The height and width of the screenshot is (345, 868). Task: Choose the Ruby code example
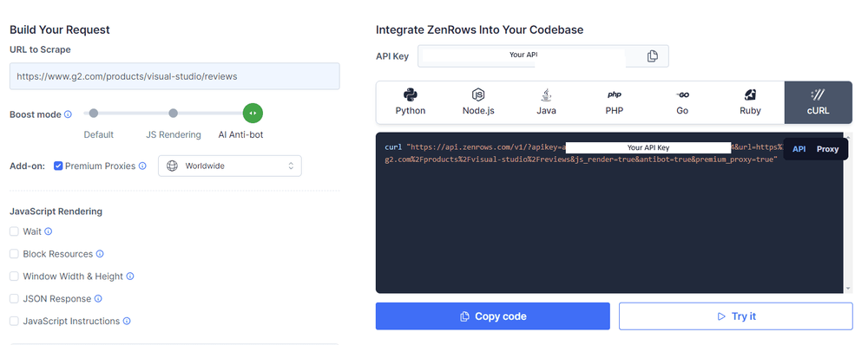tap(750, 102)
